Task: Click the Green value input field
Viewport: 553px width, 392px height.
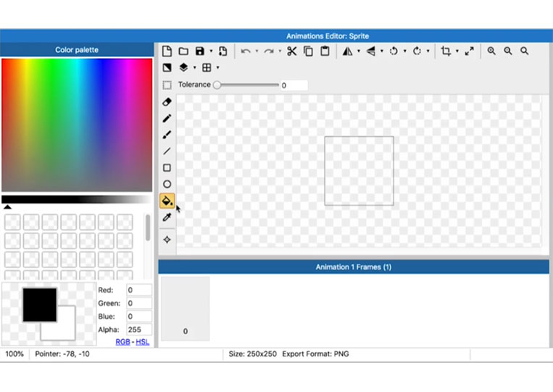Action: coord(139,303)
